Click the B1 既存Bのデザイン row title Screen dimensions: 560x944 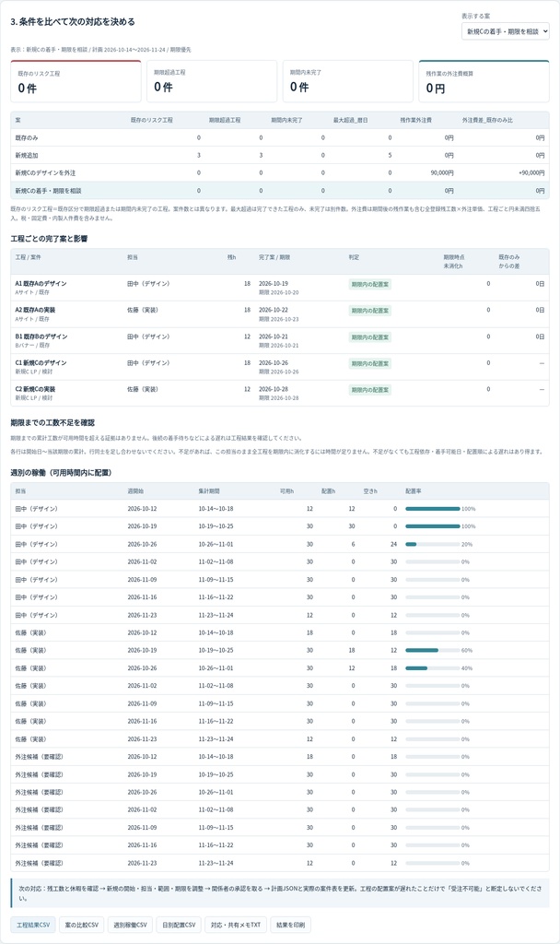41,336
